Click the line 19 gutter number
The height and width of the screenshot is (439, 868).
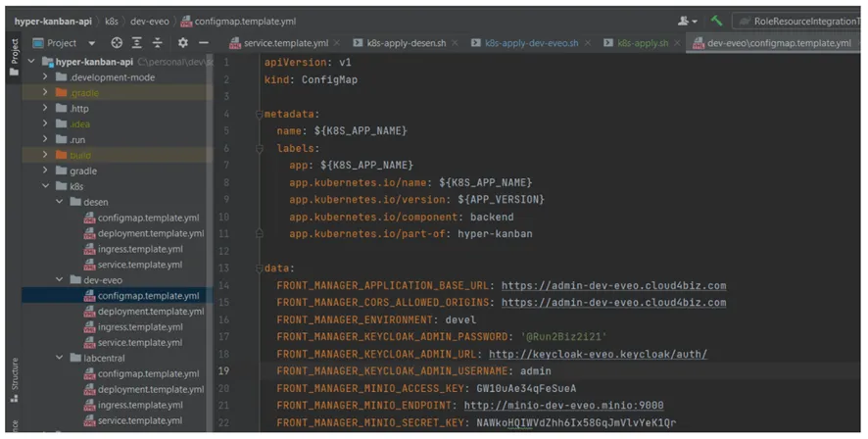click(223, 371)
